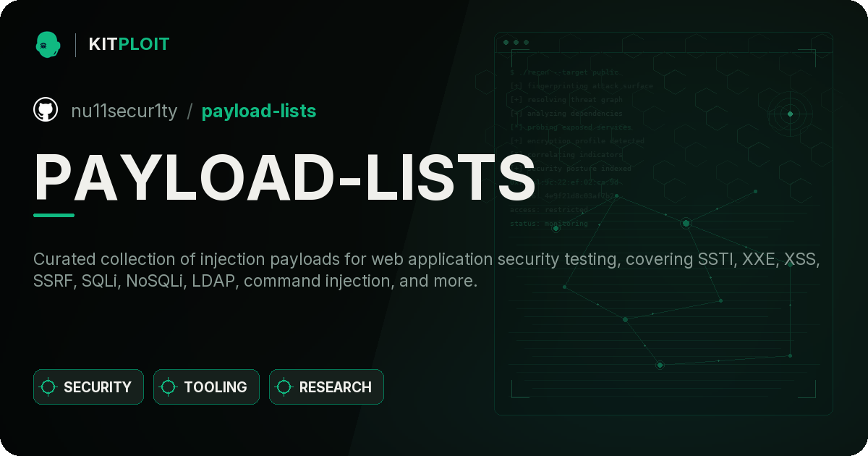This screenshot has width=868, height=456.
Task: Open the payload-lists repository link
Action: 259,111
